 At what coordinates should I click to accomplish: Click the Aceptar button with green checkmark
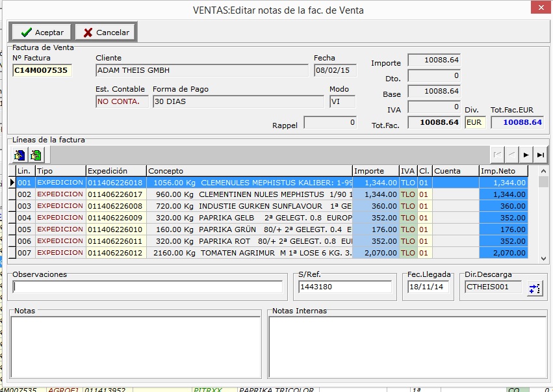coord(42,32)
